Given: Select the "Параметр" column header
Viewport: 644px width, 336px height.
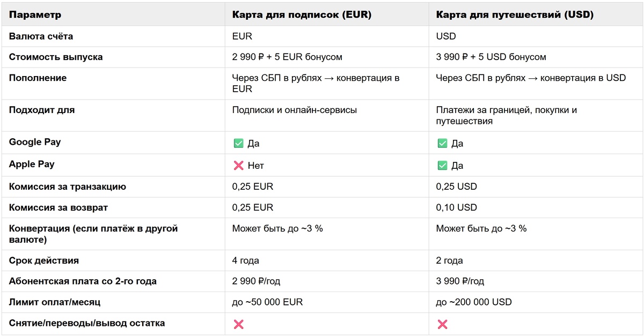Looking at the screenshot, I should pos(35,15).
